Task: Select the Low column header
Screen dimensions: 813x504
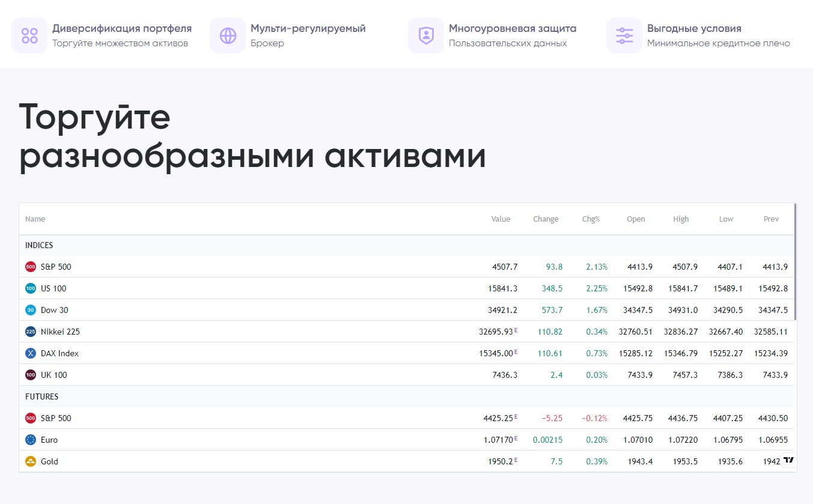Action: tap(726, 219)
